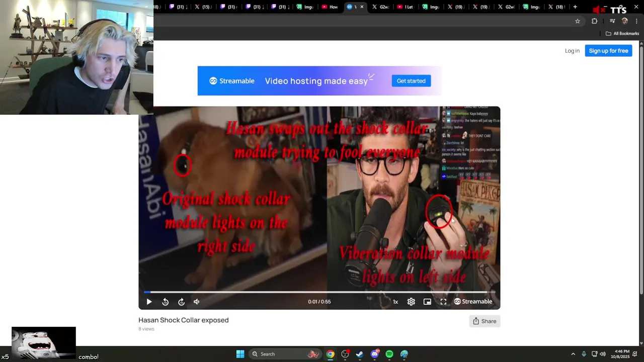Image resolution: width=644 pixels, height=362 pixels.
Task: Open Spotify from the taskbar
Action: click(389, 354)
